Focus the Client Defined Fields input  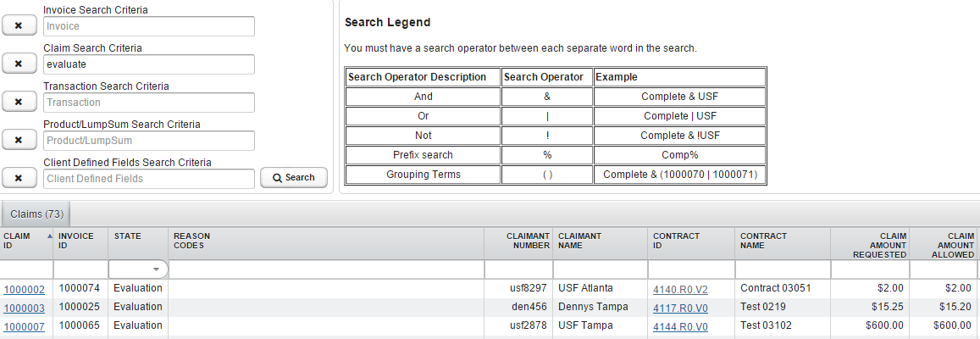coord(148,179)
